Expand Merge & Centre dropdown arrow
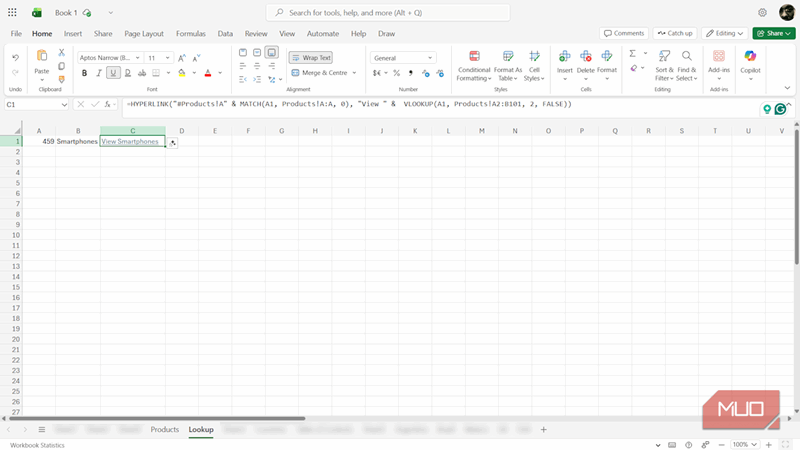Screen dimensions: 800x450 (x=354, y=73)
